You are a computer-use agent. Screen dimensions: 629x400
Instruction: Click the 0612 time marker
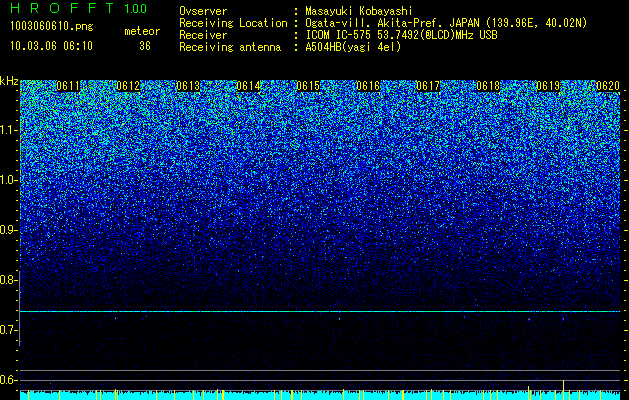[x=128, y=86]
